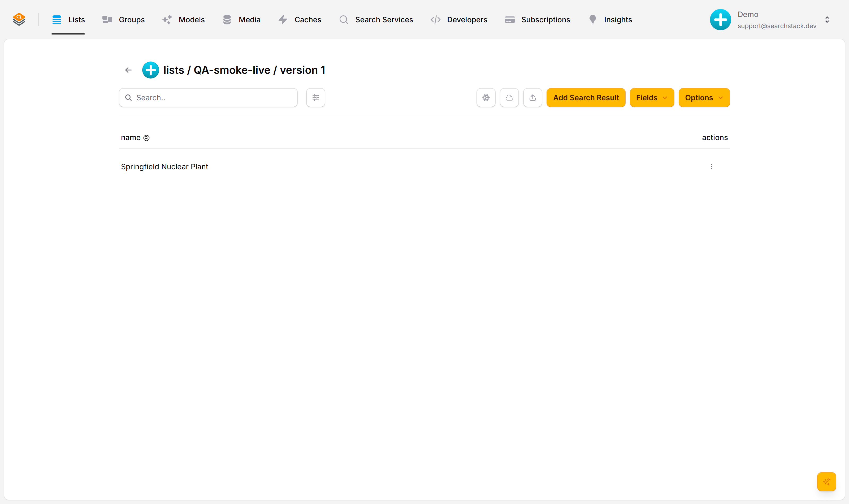Image resolution: width=849 pixels, height=504 pixels.
Task: Open the Lists tab
Action: 68,20
